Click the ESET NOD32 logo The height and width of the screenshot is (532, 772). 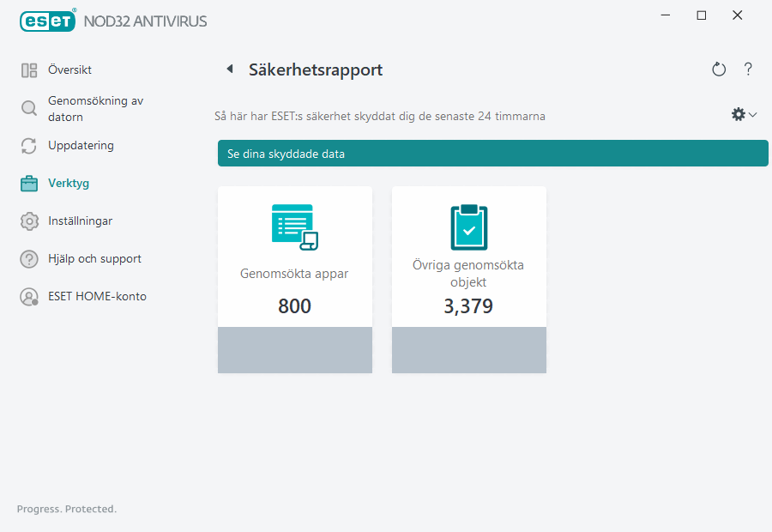point(48,21)
